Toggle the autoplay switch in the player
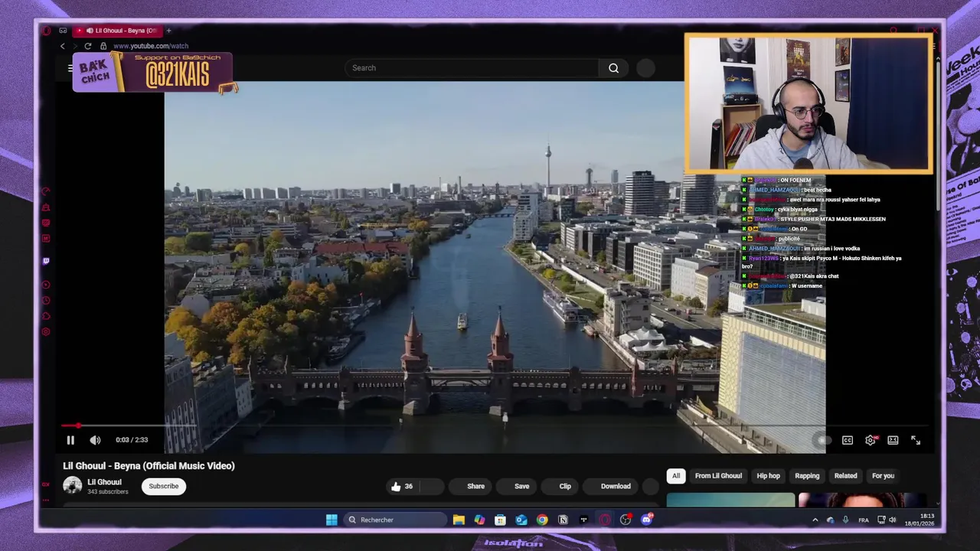Screen dimensions: 980x551 click(x=823, y=440)
